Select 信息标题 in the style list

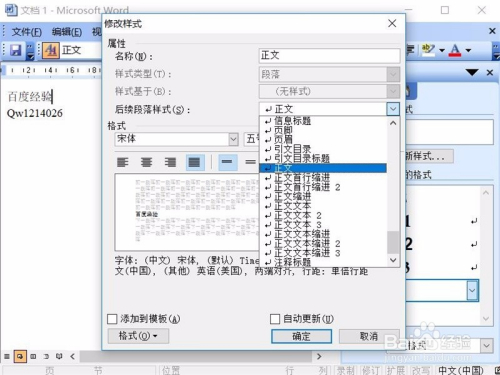[x=323, y=121]
